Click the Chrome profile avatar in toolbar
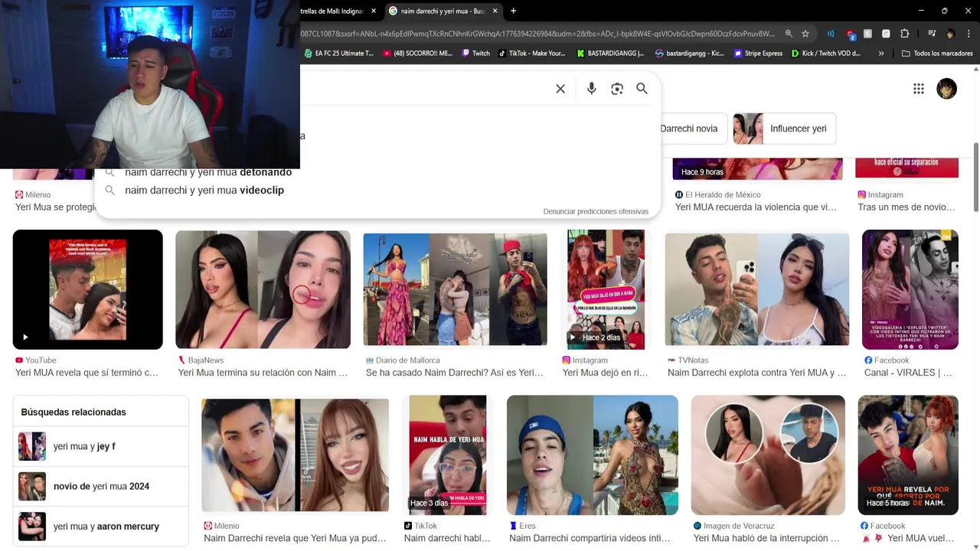 (x=950, y=34)
